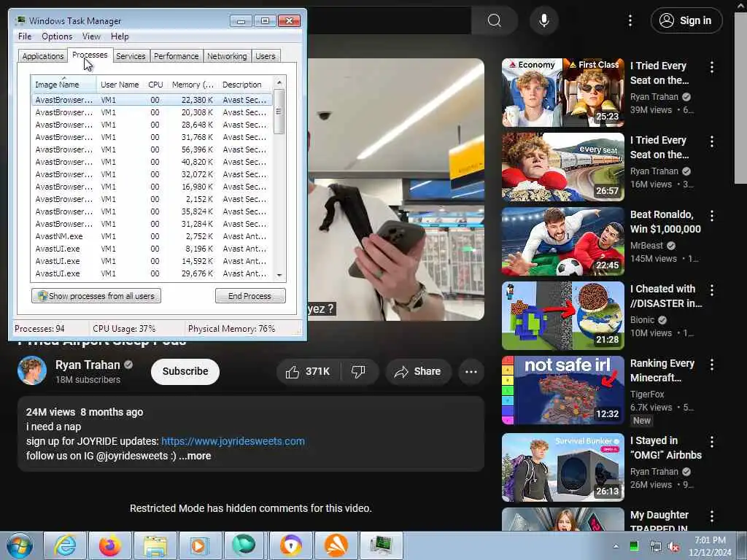Expand description with ...more
747x560 pixels.
(195, 456)
